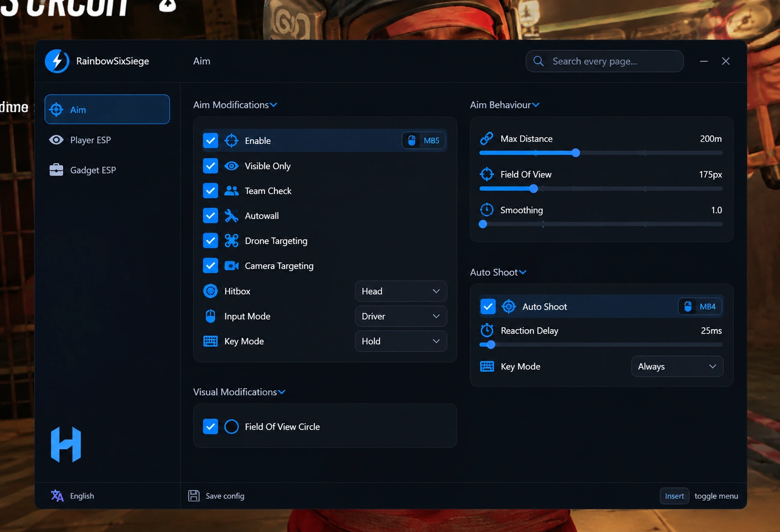780x532 pixels.
Task: Click the Insert toggle menu key button
Action: click(674, 496)
